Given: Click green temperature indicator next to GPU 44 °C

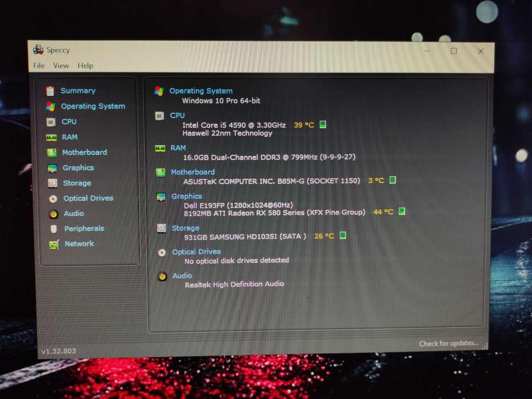Looking at the screenshot, I should tap(402, 211).
